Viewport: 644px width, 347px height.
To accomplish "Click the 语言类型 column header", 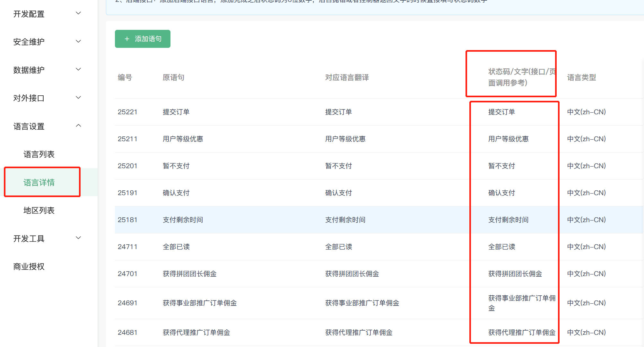I will click(x=581, y=77).
